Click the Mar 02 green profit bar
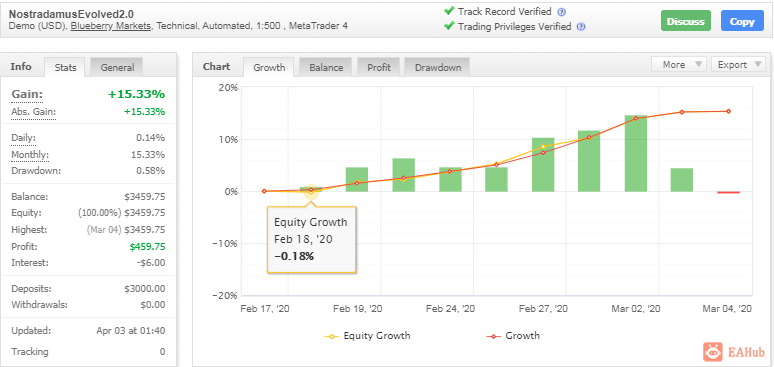This screenshot has width=774, height=367. (x=635, y=154)
